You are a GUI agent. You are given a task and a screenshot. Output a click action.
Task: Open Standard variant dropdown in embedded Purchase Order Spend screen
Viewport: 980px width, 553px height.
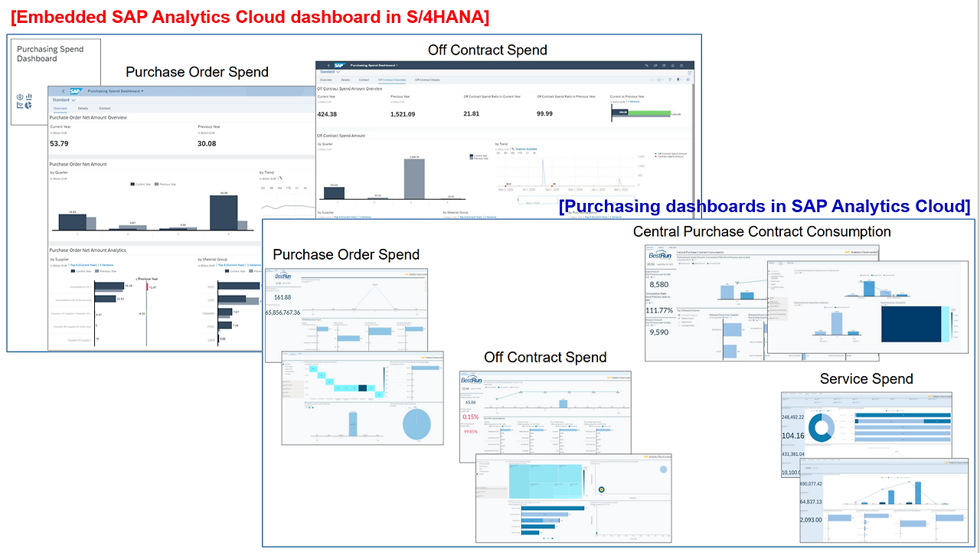pos(64,100)
